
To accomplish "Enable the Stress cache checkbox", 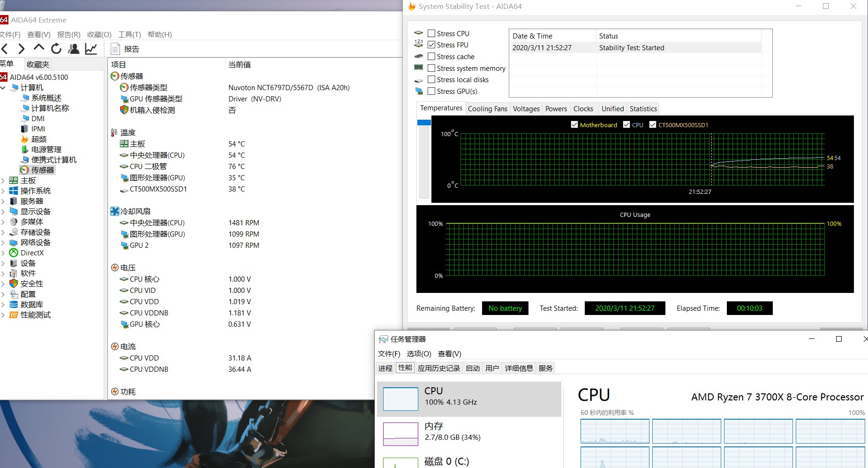I will point(431,56).
